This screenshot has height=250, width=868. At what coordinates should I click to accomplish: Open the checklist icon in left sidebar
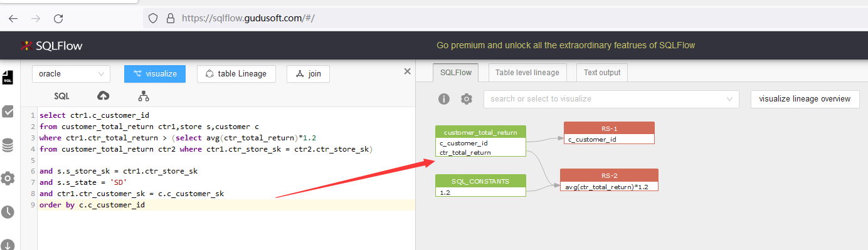[x=8, y=111]
